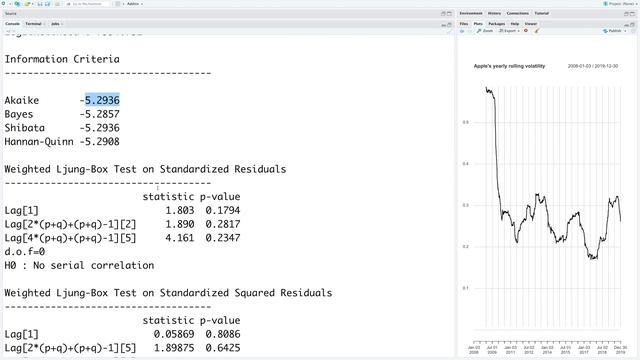640x360 pixels.
Task: Click the Shibata value -5.2936
Action: pyautogui.click(x=100, y=128)
